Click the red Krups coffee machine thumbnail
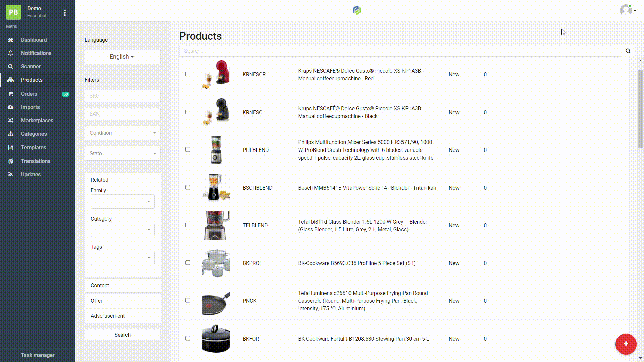 [x=216, y=74]
